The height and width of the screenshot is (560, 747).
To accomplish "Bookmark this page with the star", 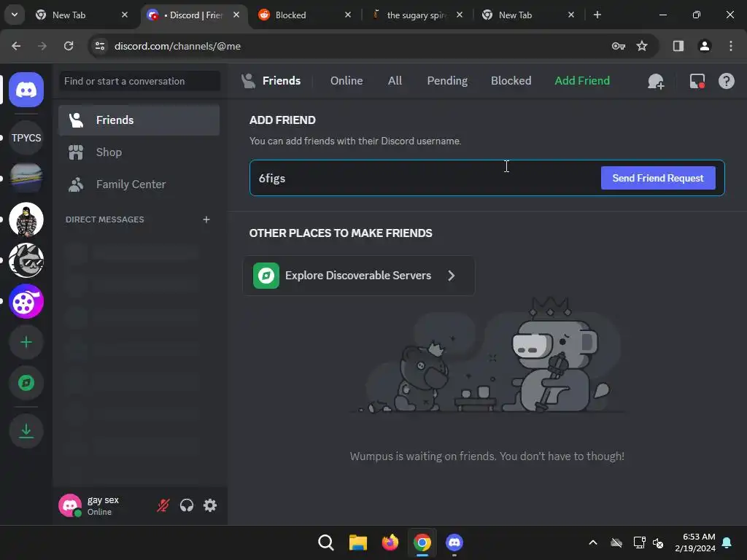I will pyautogui.click(x=642, y=46).
